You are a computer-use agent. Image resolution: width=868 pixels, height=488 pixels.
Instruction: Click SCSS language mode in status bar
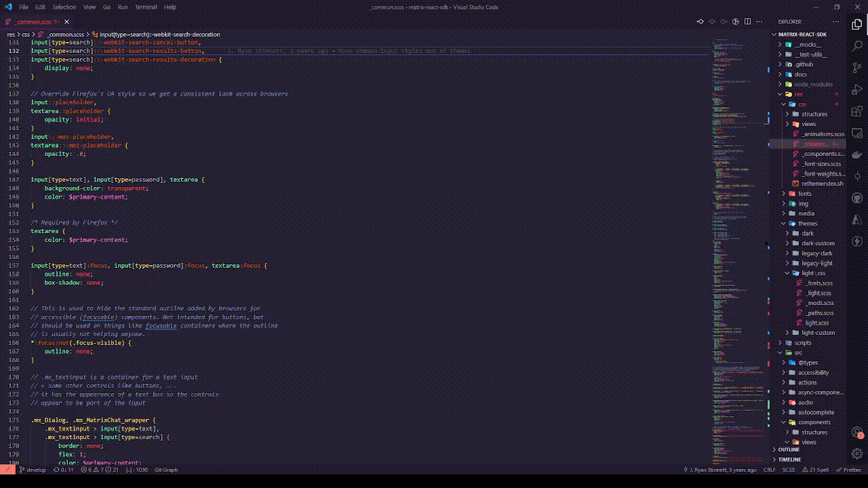789,469
